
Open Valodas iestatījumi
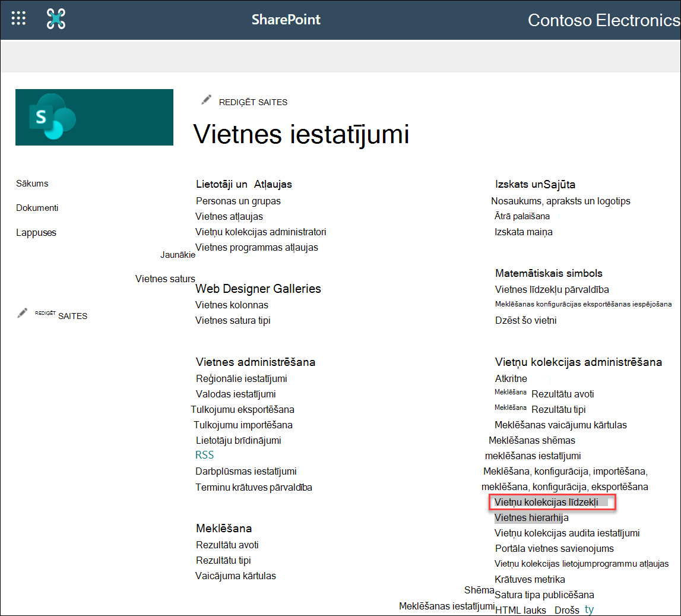[236, 394]
